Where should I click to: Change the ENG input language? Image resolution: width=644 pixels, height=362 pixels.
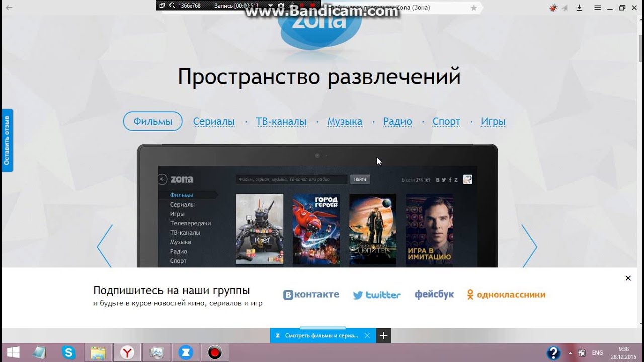(597, 353)
